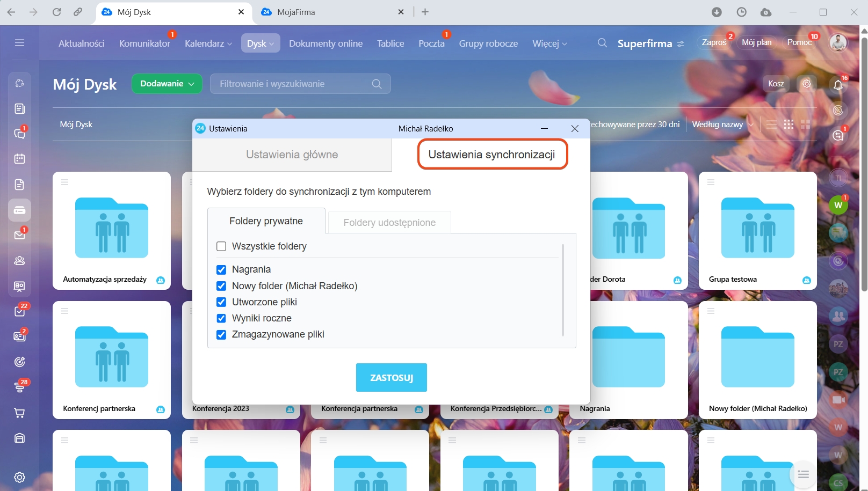The width and height of the screenshot is (868, 491).
Task: Open Grupy robocze in the top menu
Action: click(x=488, y=43)
